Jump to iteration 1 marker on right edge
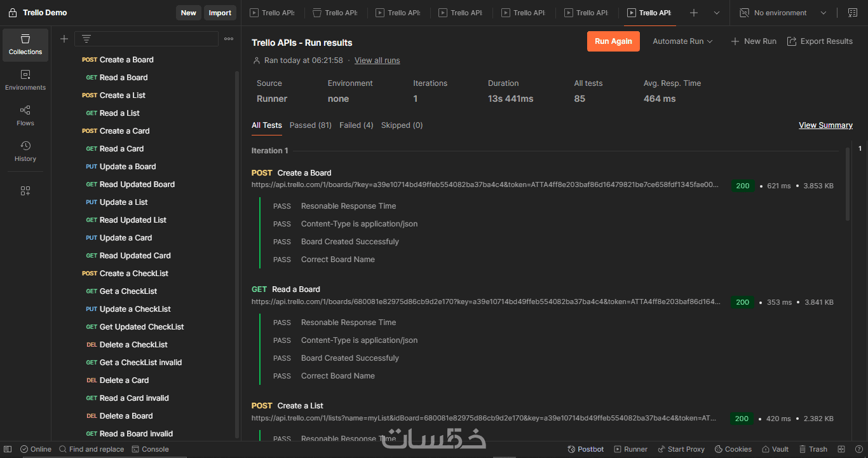The width and height of the screenshot is (868, 458). (x=860, y=149)
